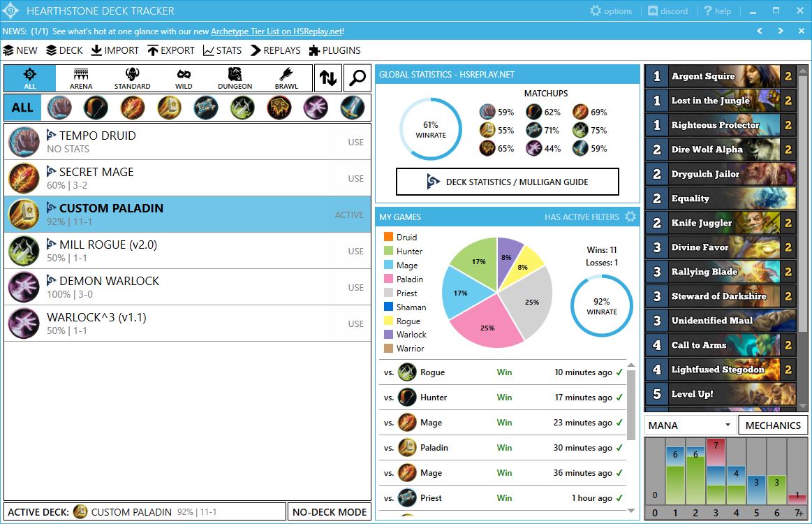Open the EXPORT menu
This screenshot has height=524, width=812.
point(171,50)
